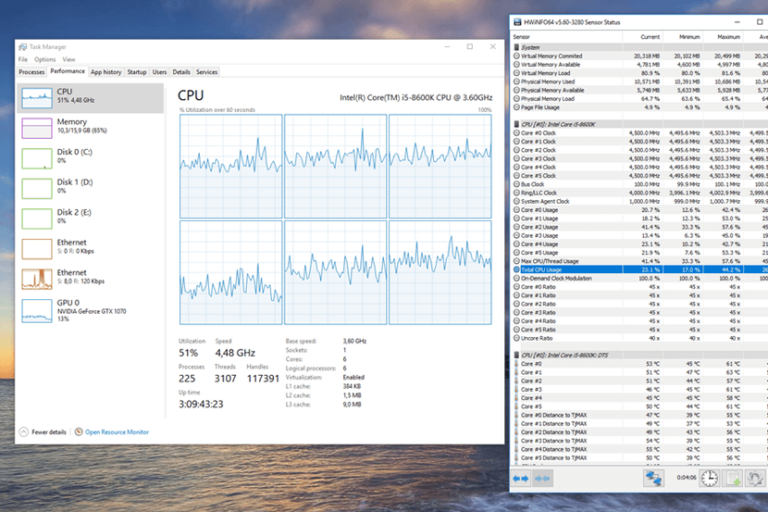Click the 117391 Handles value
The height and width of the screenshot is (512, 768).
[263, 379]
